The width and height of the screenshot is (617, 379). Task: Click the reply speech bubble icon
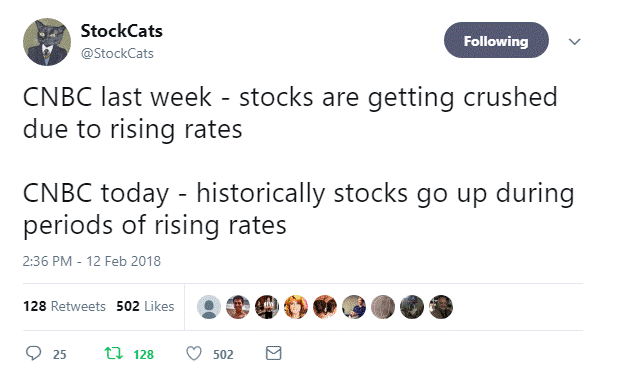[33, 353]
